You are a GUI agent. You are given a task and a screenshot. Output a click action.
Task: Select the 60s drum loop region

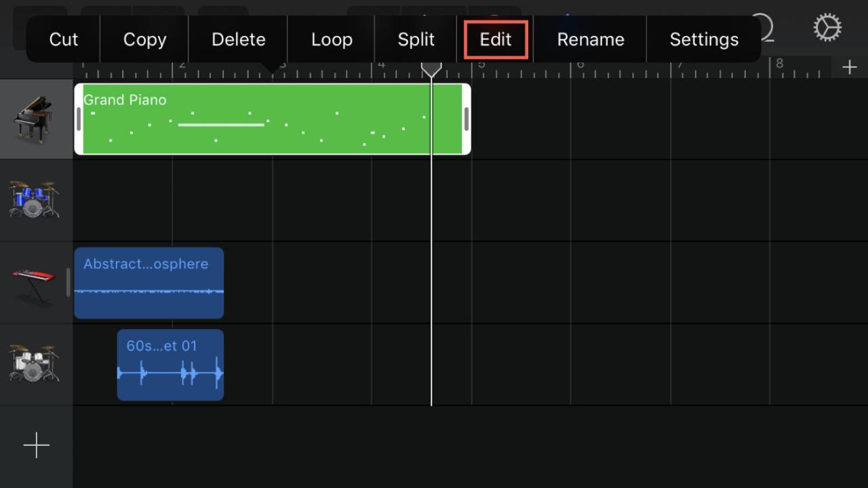coord(170,365)
